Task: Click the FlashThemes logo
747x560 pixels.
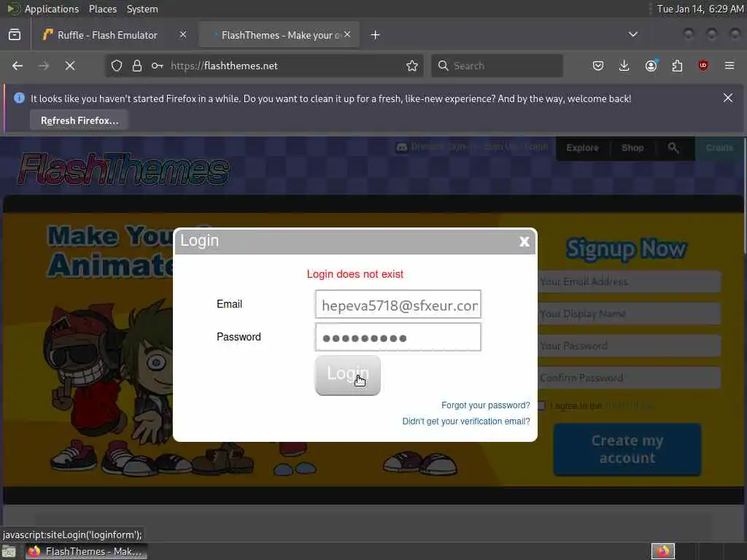Action: click(x=123, y=169)
